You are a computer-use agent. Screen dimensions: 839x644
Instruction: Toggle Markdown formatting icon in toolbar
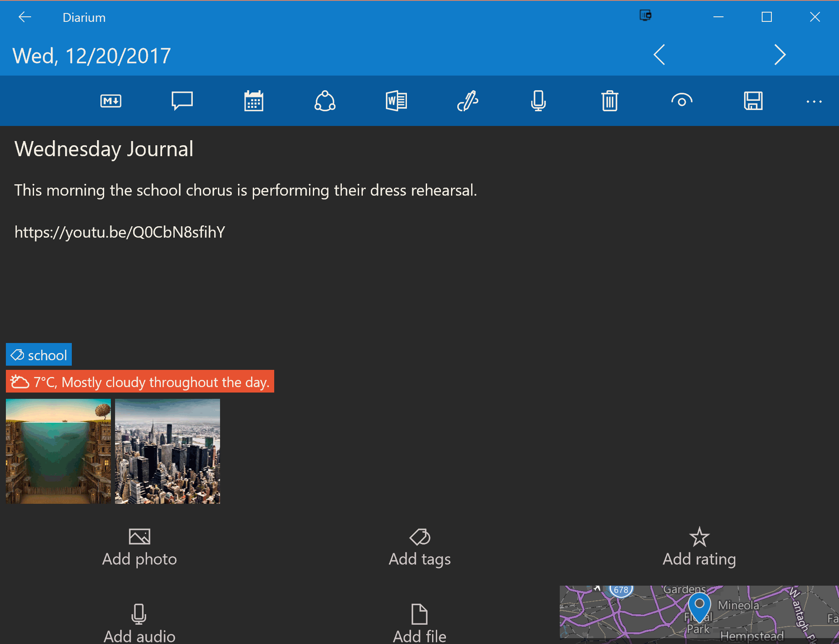tap(111, 101)
